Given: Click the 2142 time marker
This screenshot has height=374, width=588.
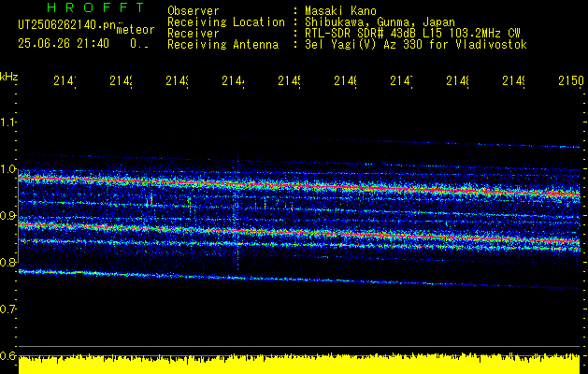Looking at the screenshot, I should click(122, 80).
